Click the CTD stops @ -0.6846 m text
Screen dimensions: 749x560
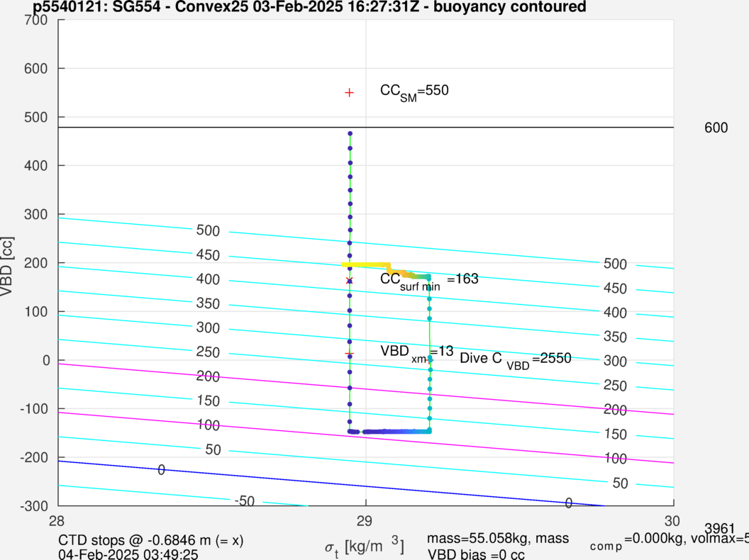click(x=150, y=539)
